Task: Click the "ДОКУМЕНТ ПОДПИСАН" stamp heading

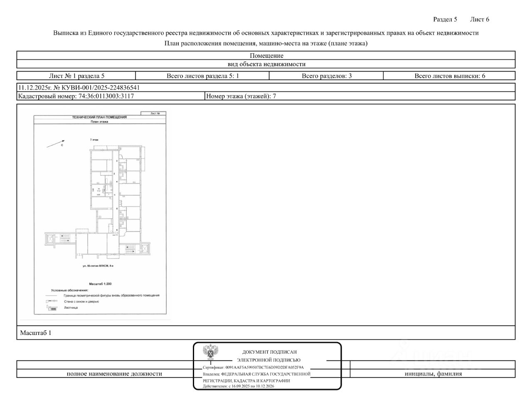Action: (x=269, y=352)
